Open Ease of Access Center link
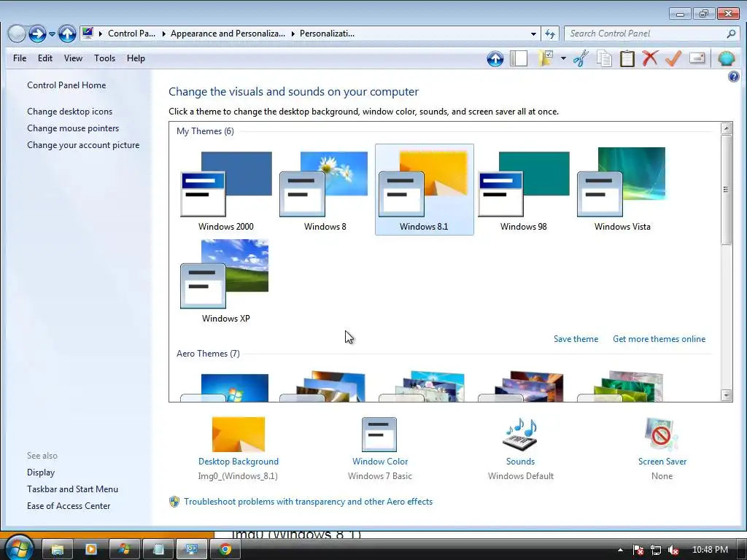 pos(68,506)
